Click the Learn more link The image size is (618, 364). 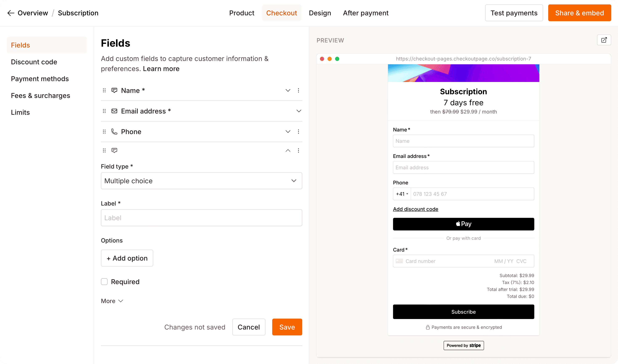pyautogui.click(x=161, y=69)
